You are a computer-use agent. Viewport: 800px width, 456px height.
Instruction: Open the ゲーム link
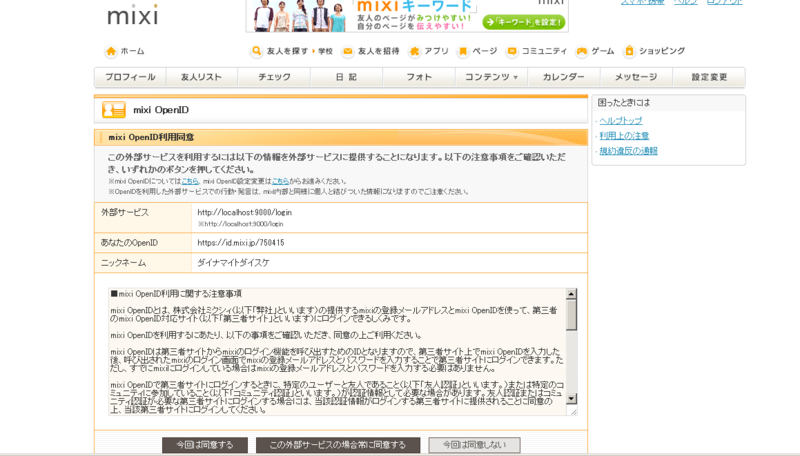[x=603, y=51]
